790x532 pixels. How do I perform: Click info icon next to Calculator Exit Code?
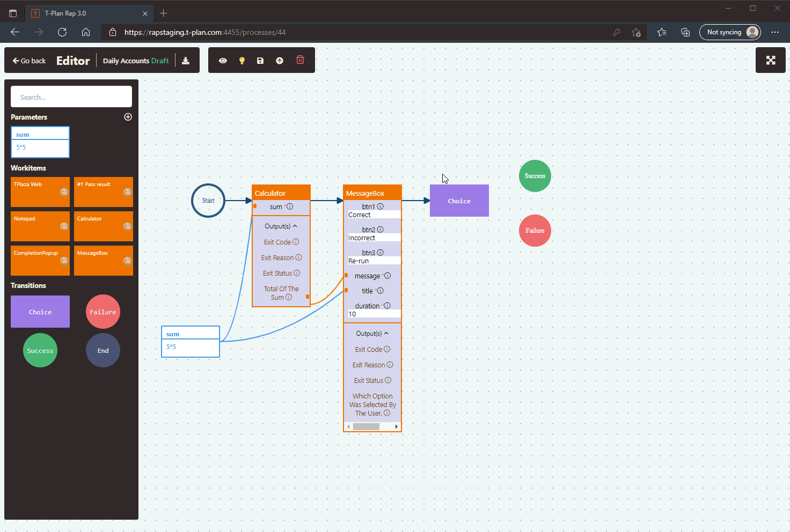[x=296, y=242]
